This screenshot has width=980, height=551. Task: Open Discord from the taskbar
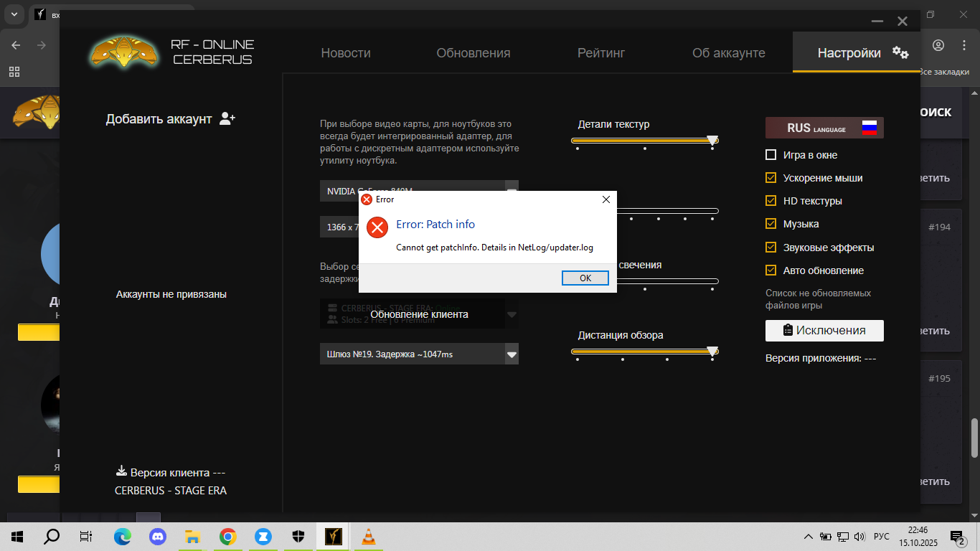pyautogui.click(x=158, y=536)
